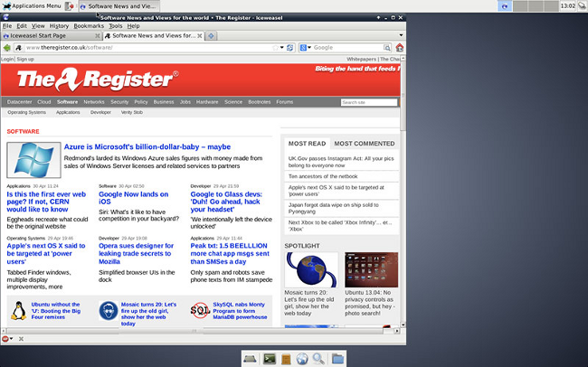This screenshot has height=367, width=588.
Task: Open Opera sues designer article link
Action: (x=136, y=254)
